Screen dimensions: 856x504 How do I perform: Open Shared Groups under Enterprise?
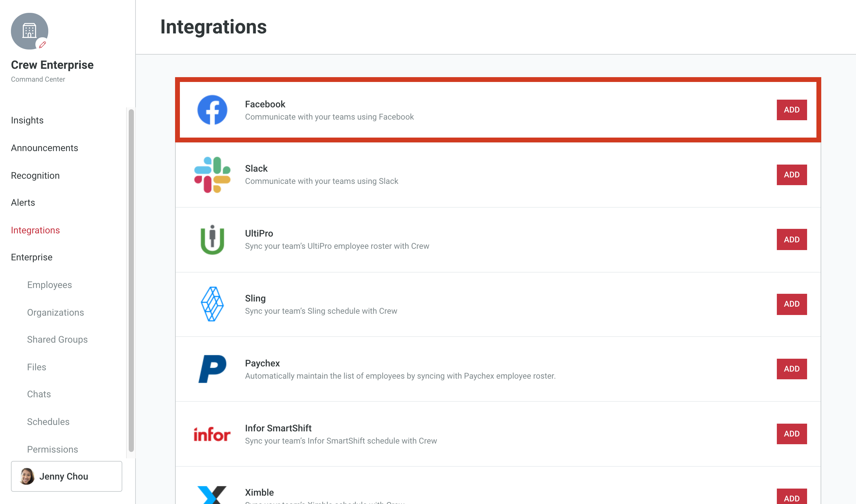(x=58, y=339)
